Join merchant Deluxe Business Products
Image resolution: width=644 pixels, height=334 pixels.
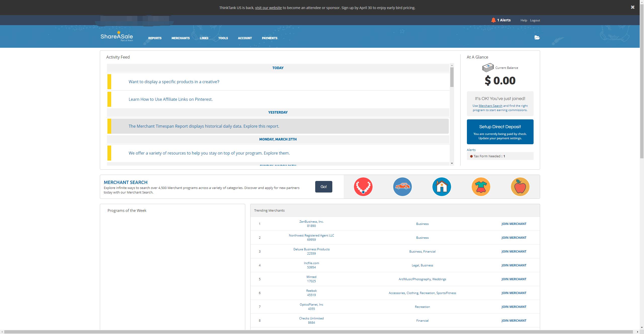(x=514, y=251)
